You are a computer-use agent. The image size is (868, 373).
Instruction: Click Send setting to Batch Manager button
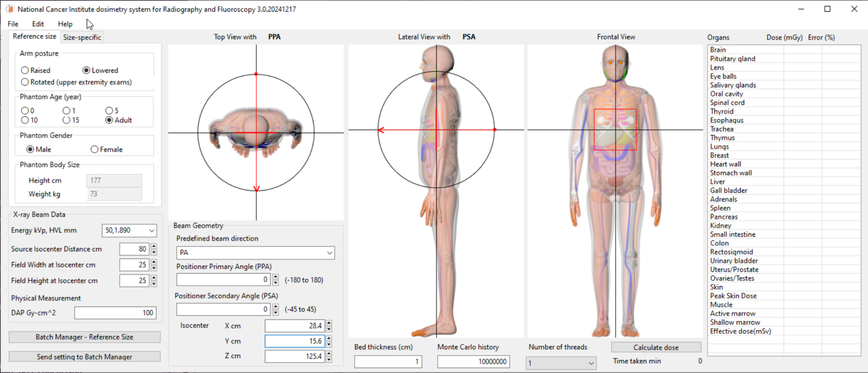85,357
